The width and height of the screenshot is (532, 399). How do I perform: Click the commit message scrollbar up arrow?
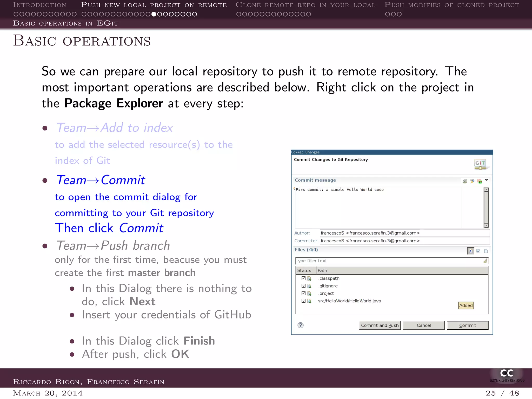[x=486, y=189]
